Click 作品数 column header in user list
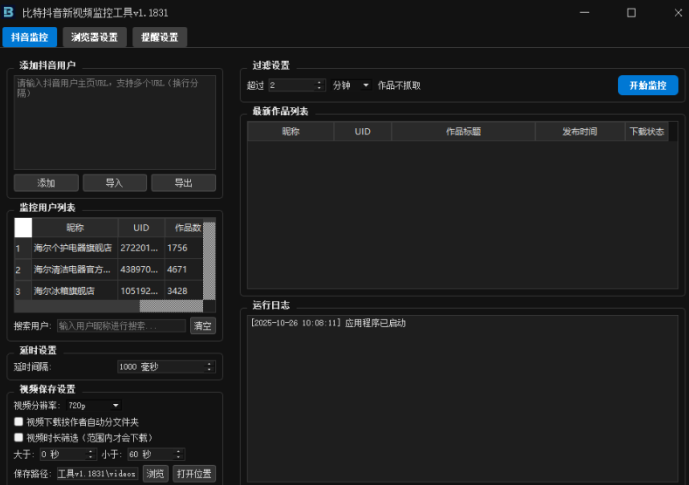689x485 pixels. click(184, 228)
